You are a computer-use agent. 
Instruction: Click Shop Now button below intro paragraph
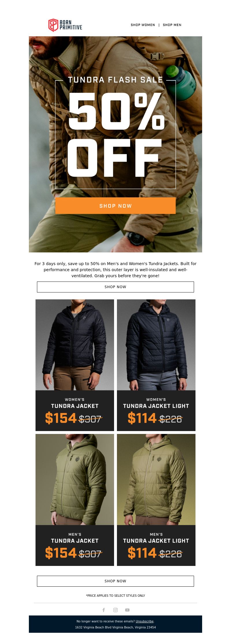[115, 287]
